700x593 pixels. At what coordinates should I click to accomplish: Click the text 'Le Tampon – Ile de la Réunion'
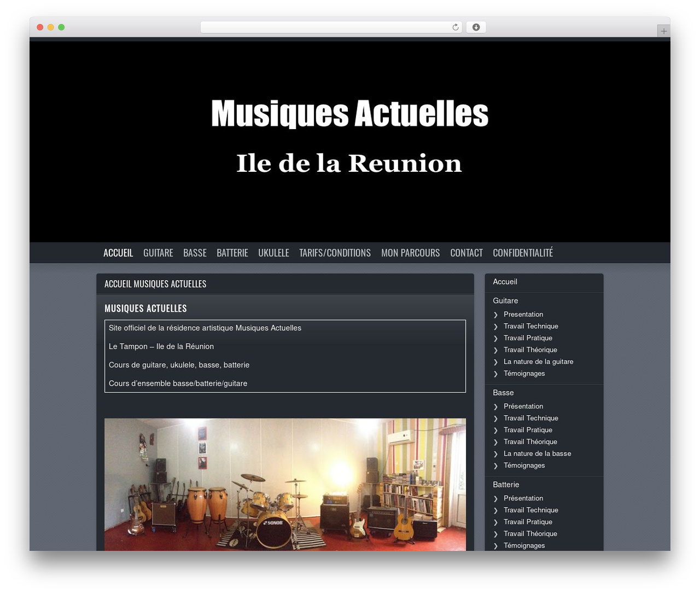161,346
